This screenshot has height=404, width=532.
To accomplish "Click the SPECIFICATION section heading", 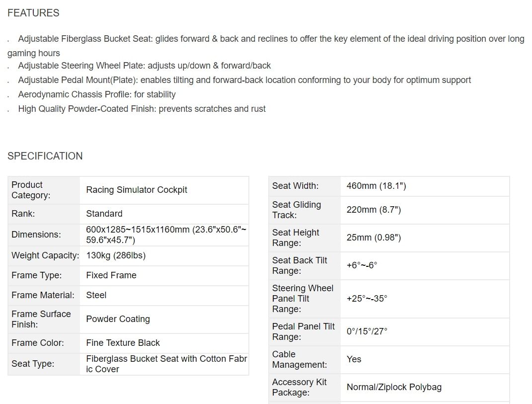I will pyautogui.click(x=45, y=156).
